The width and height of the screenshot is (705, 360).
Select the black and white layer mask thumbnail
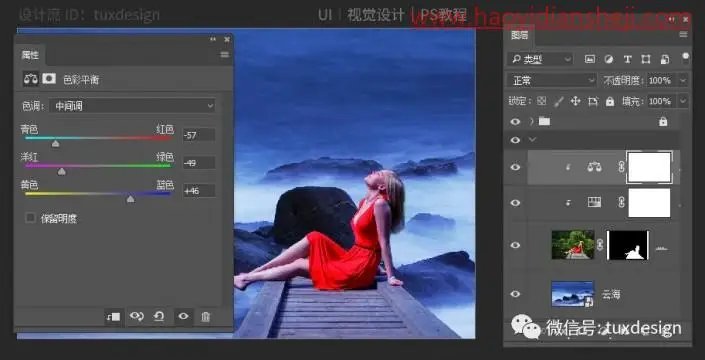click(x=628, y=245)
